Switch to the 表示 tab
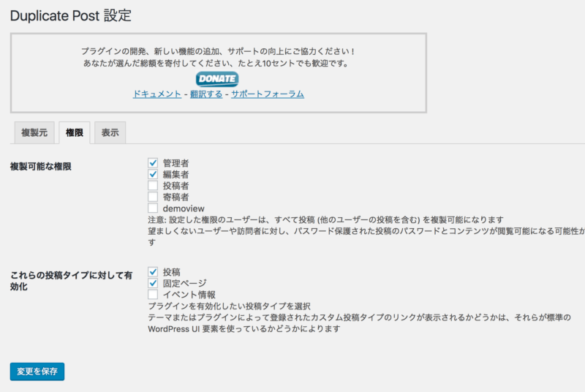585x392 pixels. 110,132
